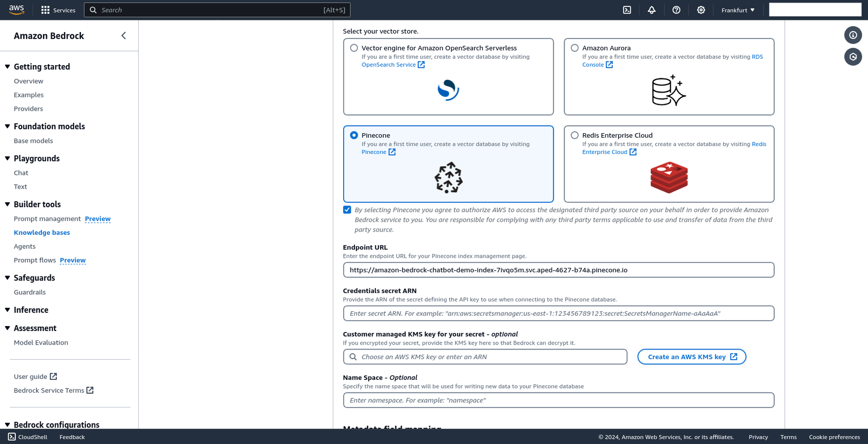Open Prompt flows in sidebar
Viewport: 868px width, 444px height.
(35, 260)
